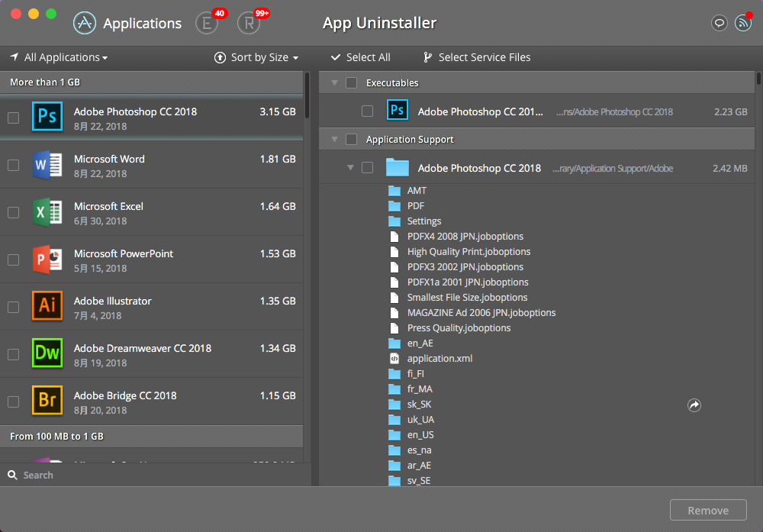Image resolution: width=763 pixels, height=532 pixels.
Task: Check the Photoshop executable file checkbox
Action: (x=368, y=111)
